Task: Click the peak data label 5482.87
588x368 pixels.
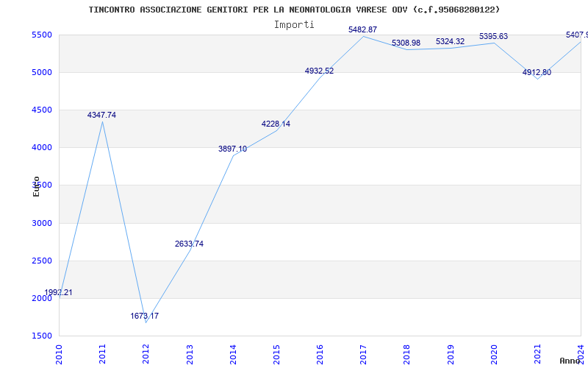Action: coord(362,29)
